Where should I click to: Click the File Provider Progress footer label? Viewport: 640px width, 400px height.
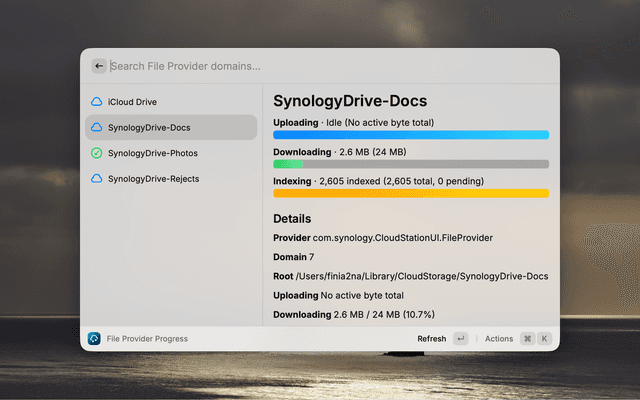(x=147, y=339)
